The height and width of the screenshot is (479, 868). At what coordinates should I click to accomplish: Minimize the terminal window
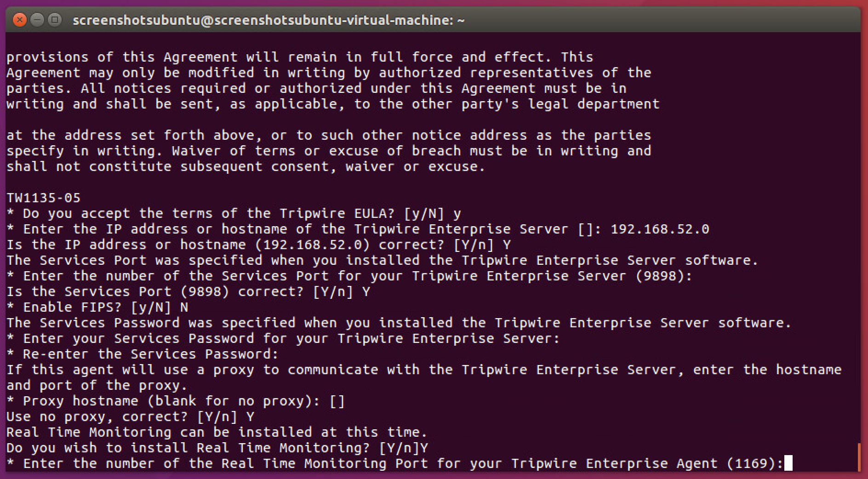point(37,20)
